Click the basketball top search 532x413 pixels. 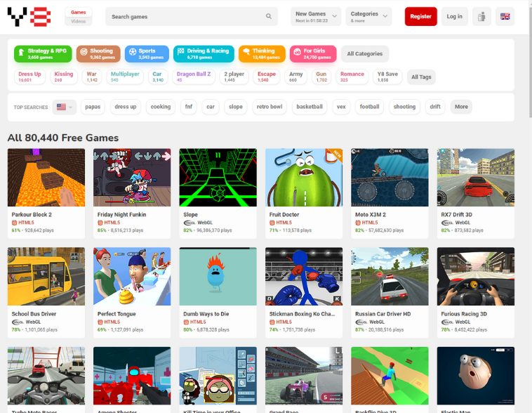pyautogui.click(x=310, y=107)
